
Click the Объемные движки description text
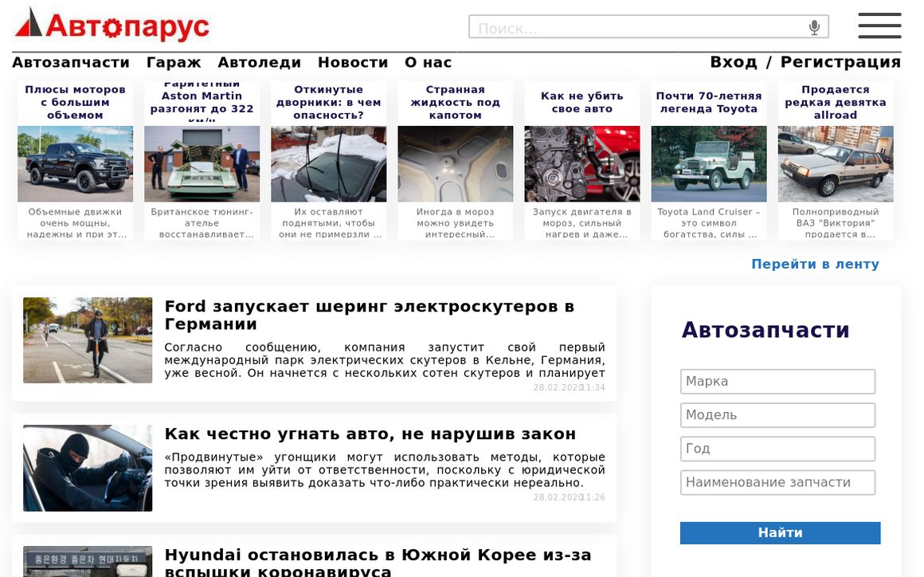[76, 223]
